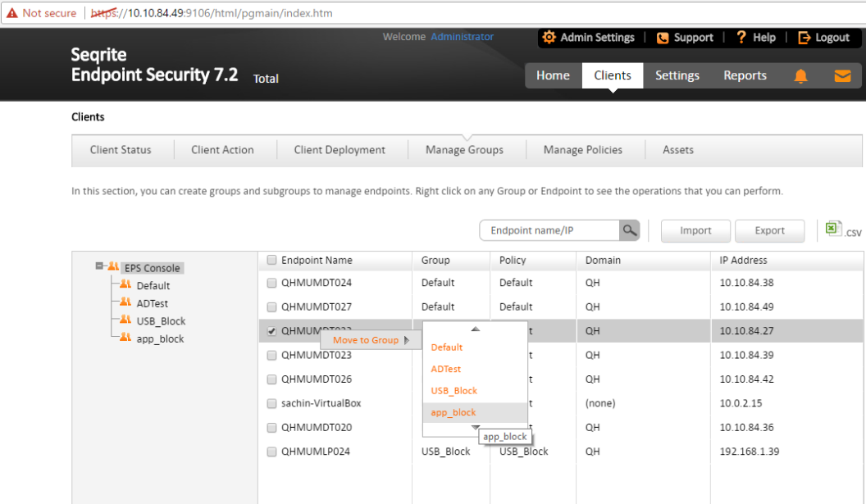
Task: Expand the Move to Group submenu arrow
Action: 407,340
